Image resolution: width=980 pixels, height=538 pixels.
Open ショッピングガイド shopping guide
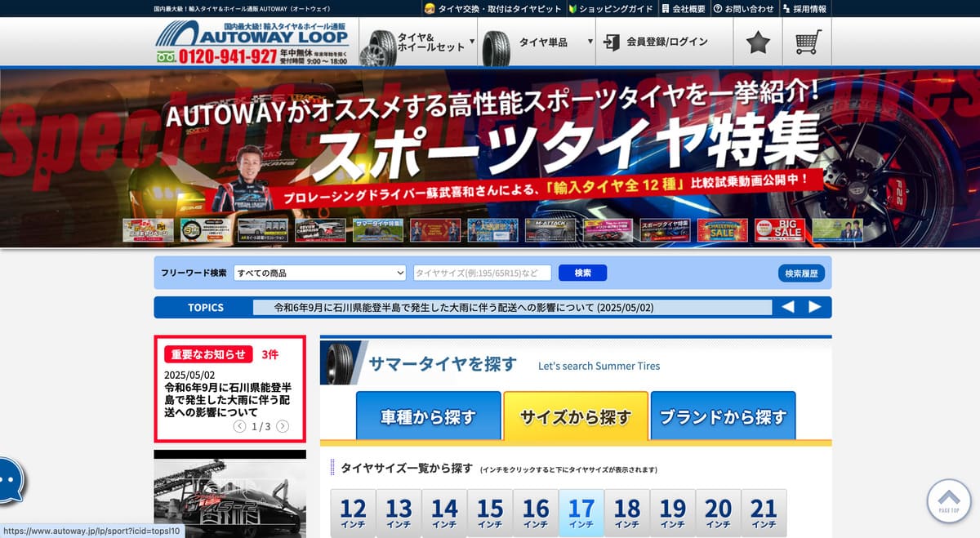click(611, 8)
